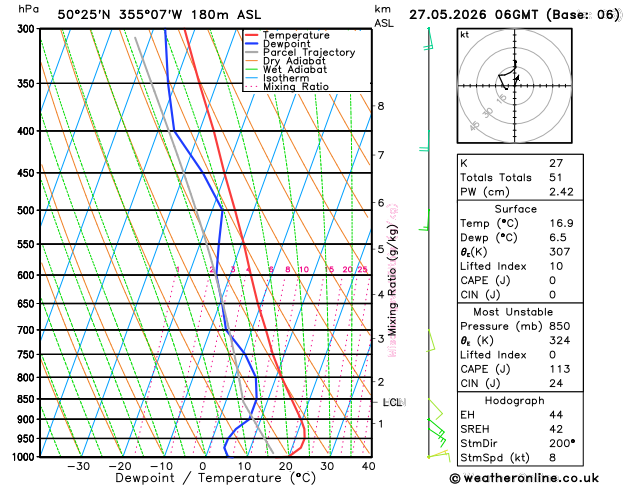Click the wind barb at the 300 hPa level
The width and height of the screenshot is (629, 486).
(x=428, y=39)
